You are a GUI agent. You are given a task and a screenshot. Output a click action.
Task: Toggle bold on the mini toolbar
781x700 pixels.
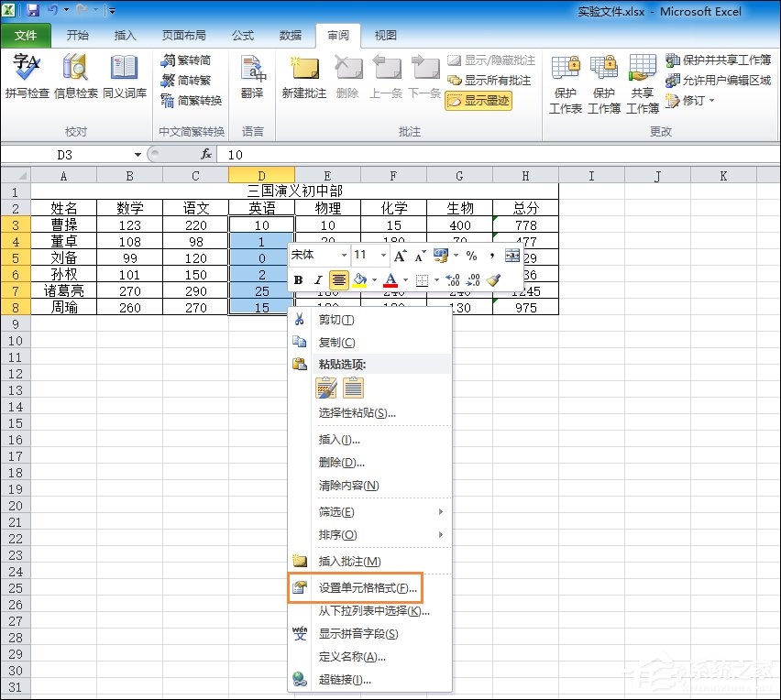point(296,279)
